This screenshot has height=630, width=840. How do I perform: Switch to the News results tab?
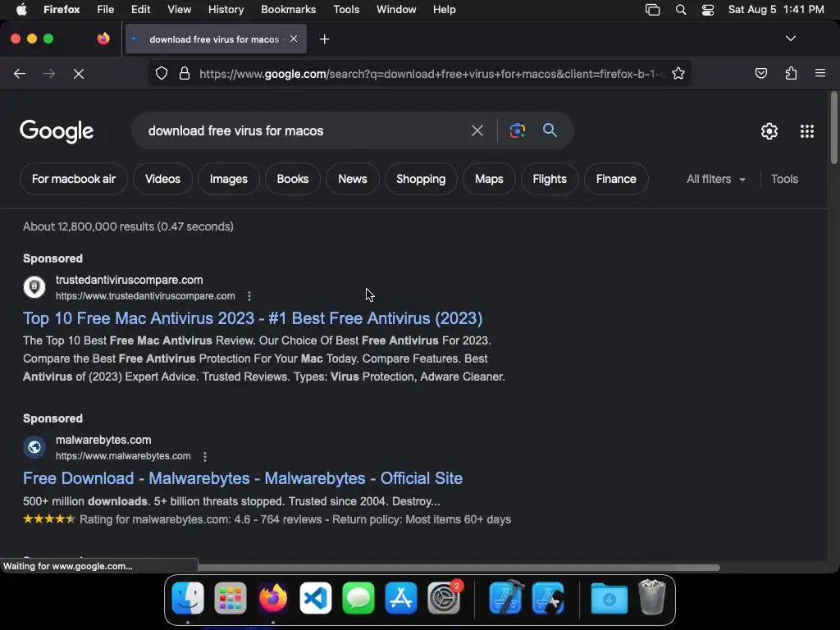pyautogui.click(x=353, y=179)
